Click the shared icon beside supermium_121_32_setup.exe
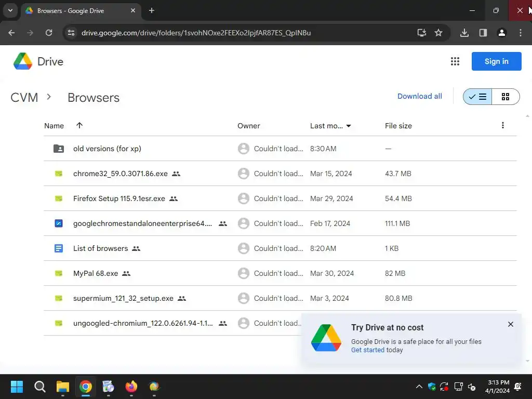 (x=182, y=299)
